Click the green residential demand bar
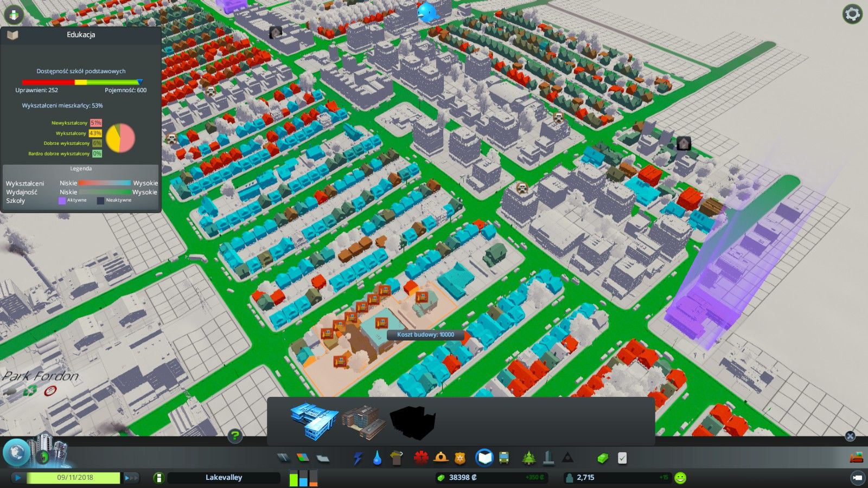This screenshot has width=868, height=488. coord(292,479)
